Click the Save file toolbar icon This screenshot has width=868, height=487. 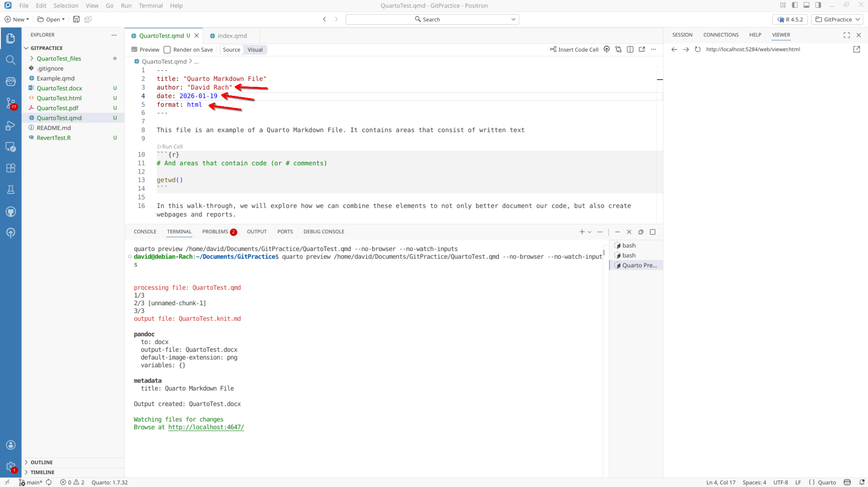coord(76,19)
